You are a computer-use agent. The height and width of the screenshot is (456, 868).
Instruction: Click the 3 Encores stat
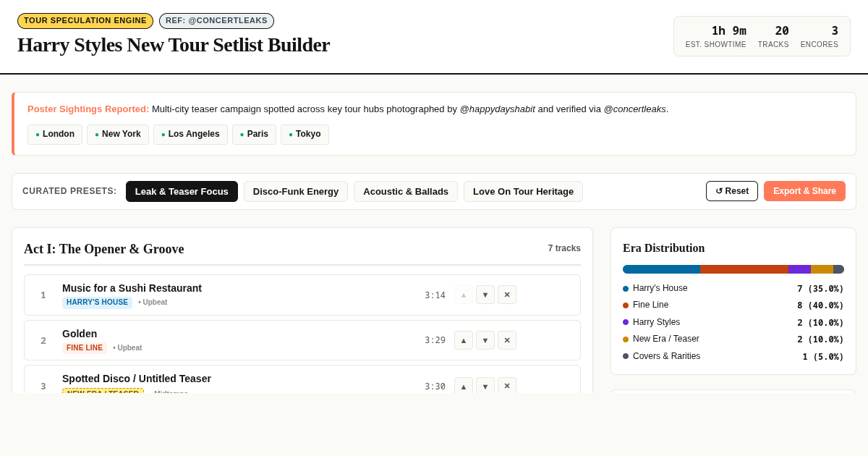(820, 36)
